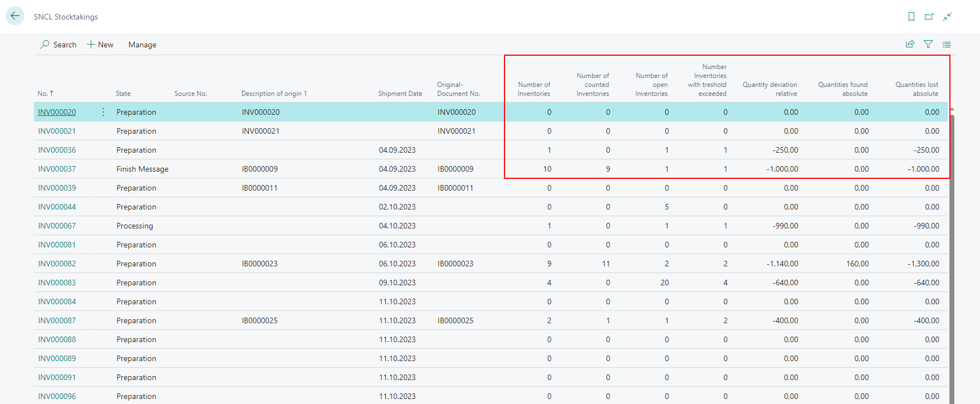
Task: Collapse the page with shrink arrows icon
Action: pyautogui.click(x=947, y=17)
